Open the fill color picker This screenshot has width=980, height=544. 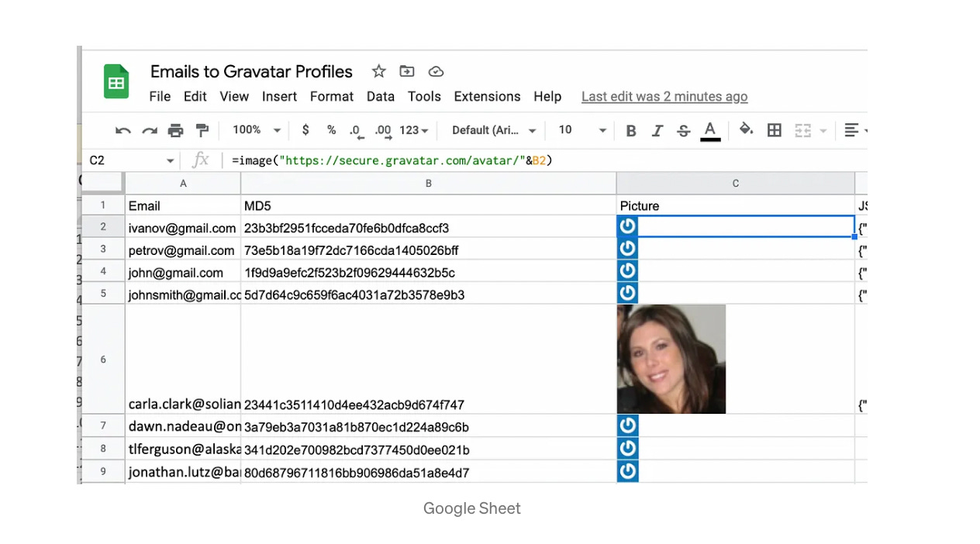[746, 129]
